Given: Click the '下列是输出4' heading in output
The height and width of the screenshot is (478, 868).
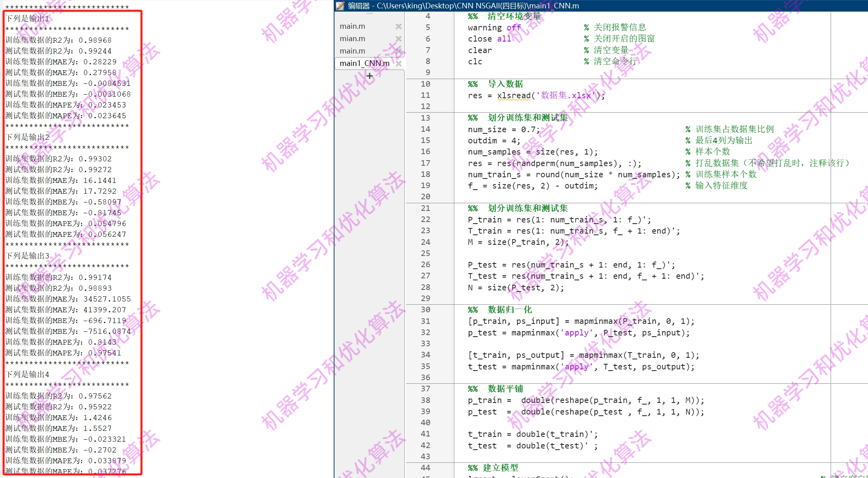Looking at the screenshot, I should pos(27,374).
